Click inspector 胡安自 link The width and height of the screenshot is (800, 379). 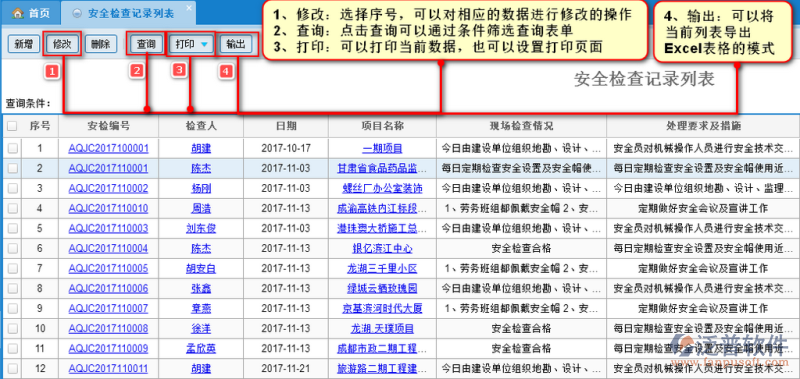(x=201, y=268)
